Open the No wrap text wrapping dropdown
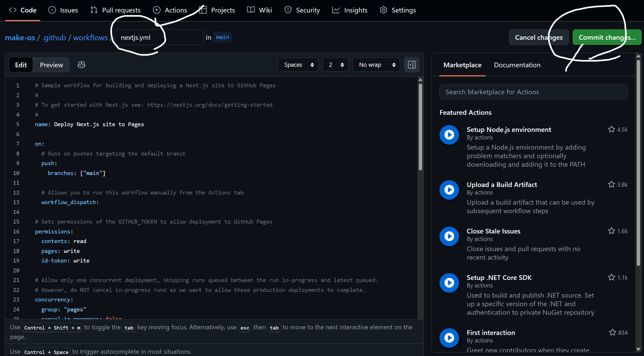Viewport: 644px width, 356px height. tap(376, 65)
